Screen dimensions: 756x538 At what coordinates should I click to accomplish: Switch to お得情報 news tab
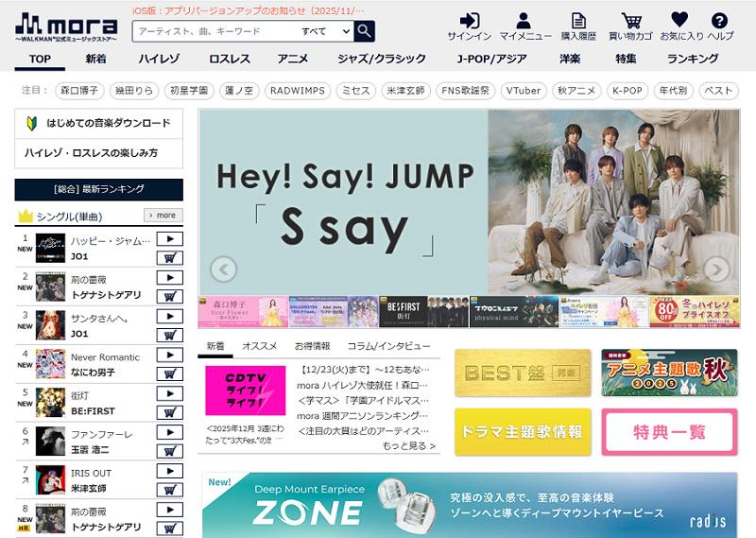[x=313, y=346]
